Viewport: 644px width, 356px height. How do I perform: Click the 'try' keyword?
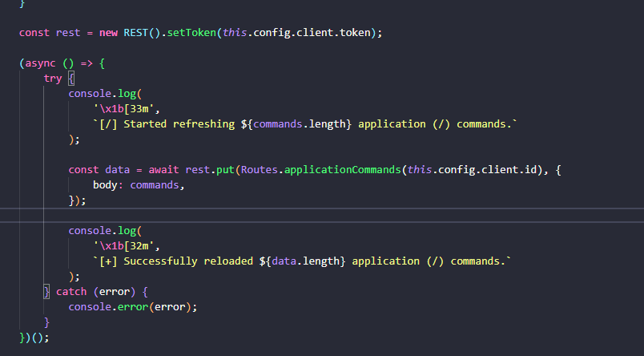coord(53,79)
